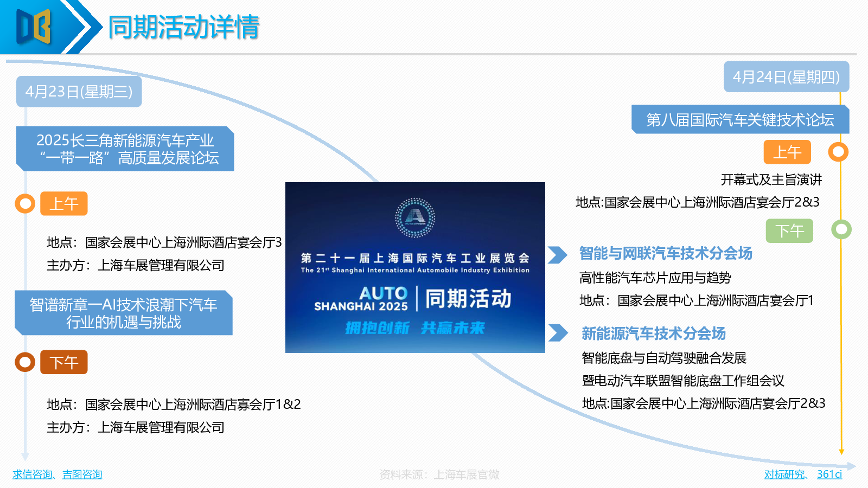
Task: Open the 求信咨询 link
Action: tap(32, 474)
